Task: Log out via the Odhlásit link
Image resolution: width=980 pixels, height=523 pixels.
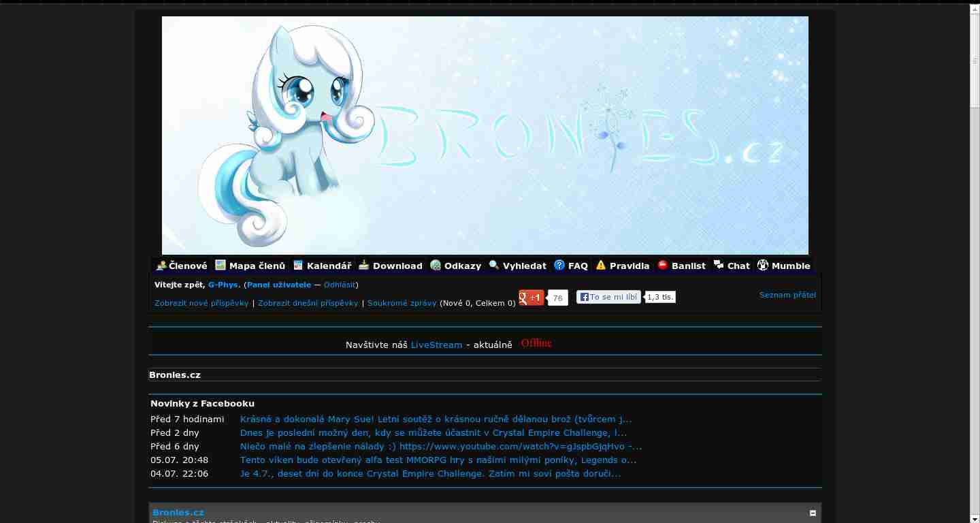Action: pos(339,285)
